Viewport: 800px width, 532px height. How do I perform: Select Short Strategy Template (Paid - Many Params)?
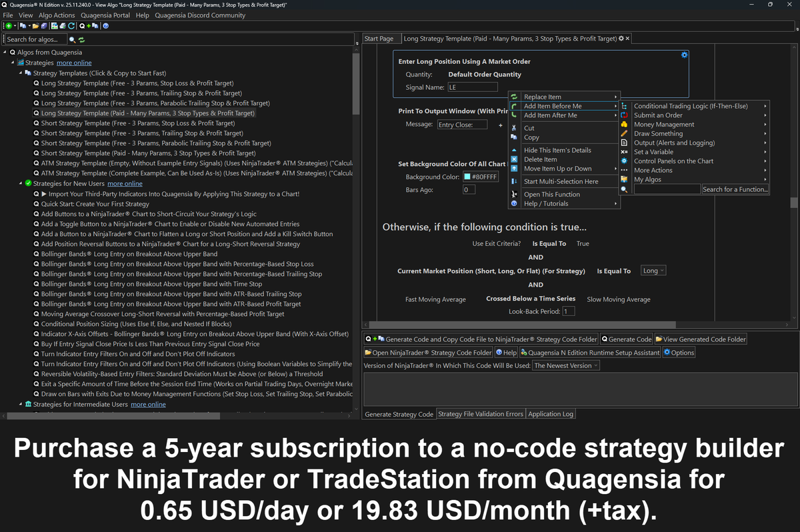(149, 153)
